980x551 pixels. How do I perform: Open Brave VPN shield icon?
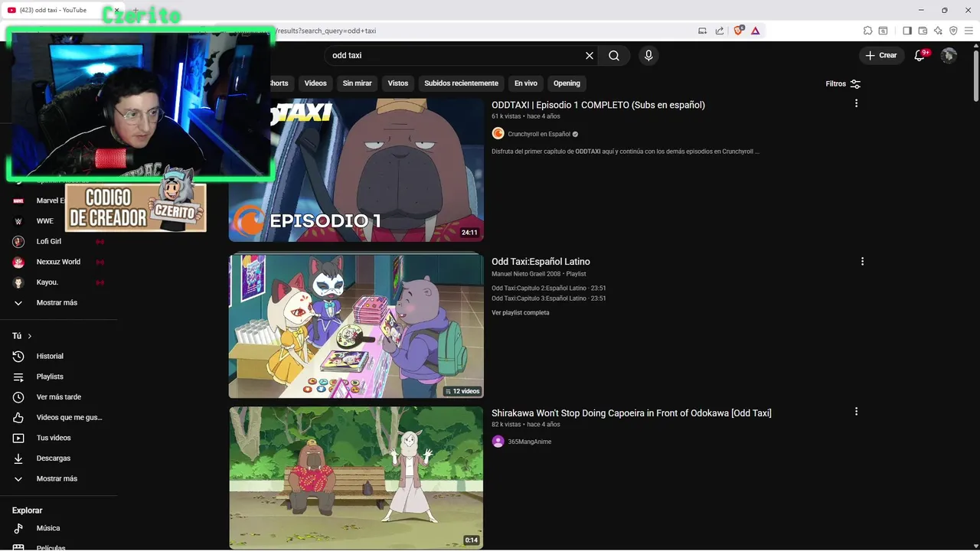coord(953,31)
